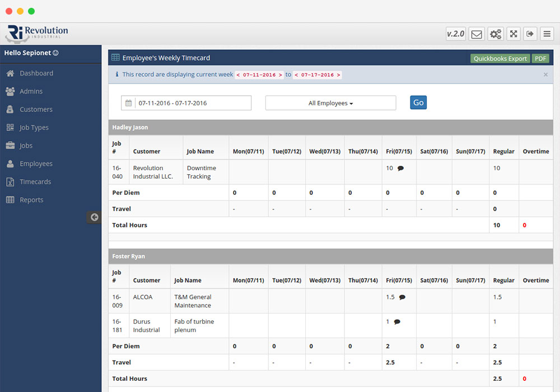Open the messages envelope icon

(x=476, y=34)
